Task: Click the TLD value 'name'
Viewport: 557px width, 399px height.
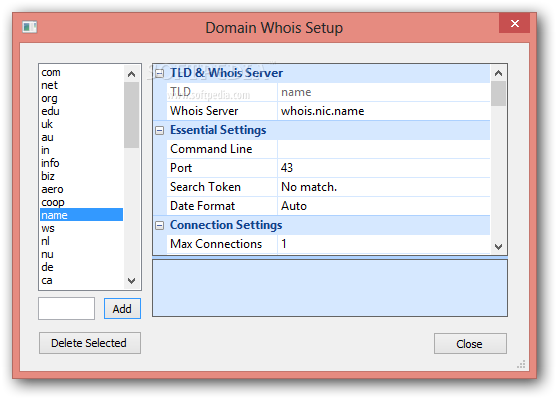Action: tap(384, 92)
